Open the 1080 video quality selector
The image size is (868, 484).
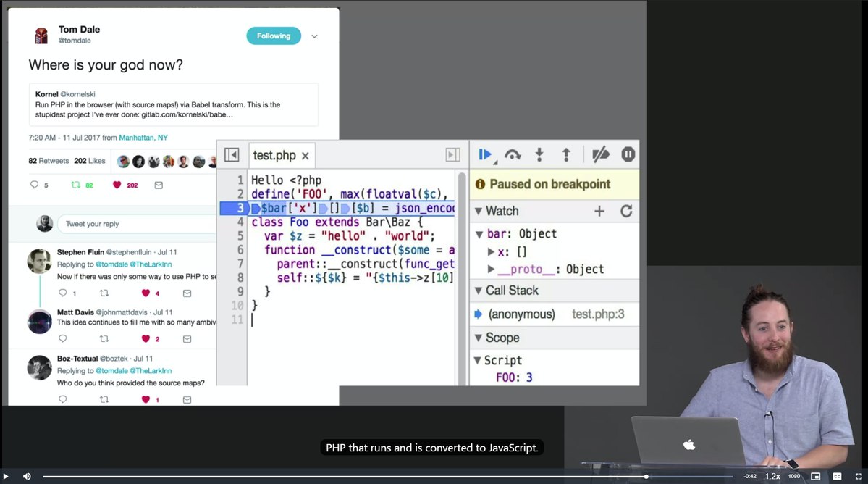(794, 476)
